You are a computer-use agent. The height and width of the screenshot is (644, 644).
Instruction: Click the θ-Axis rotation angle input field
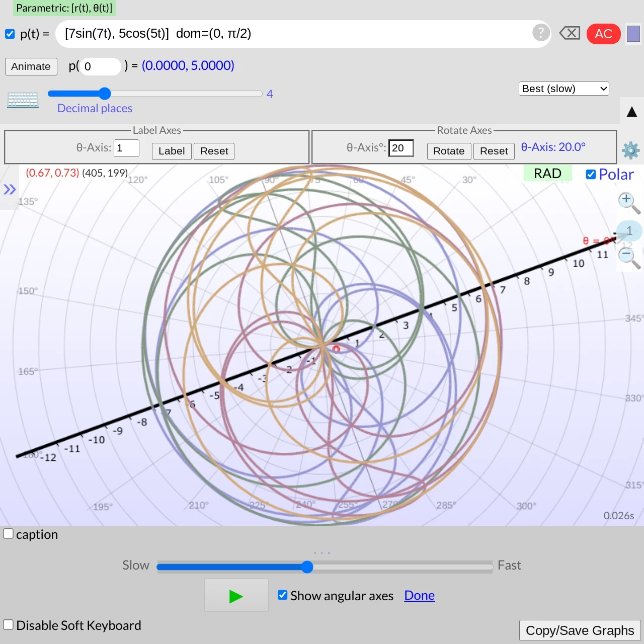401,148
